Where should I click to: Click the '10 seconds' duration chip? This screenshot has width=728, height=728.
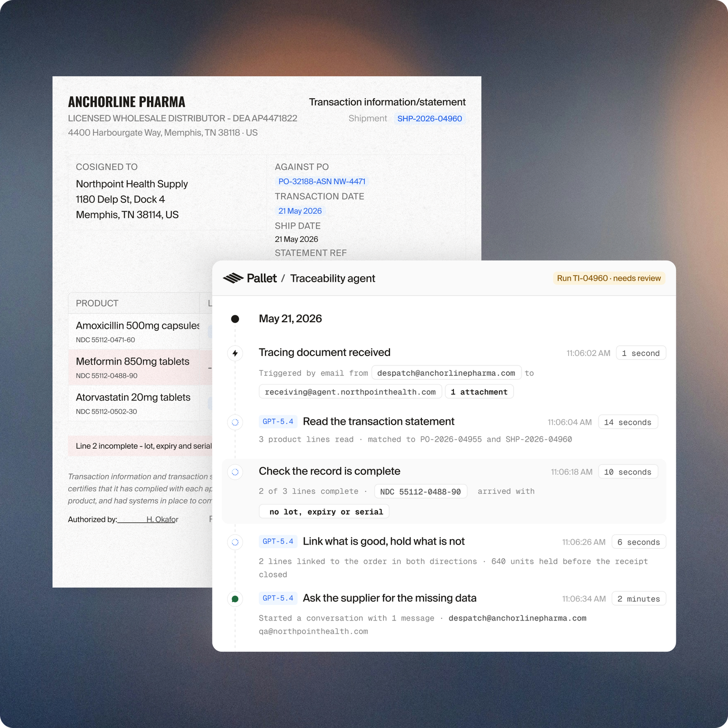627,472
